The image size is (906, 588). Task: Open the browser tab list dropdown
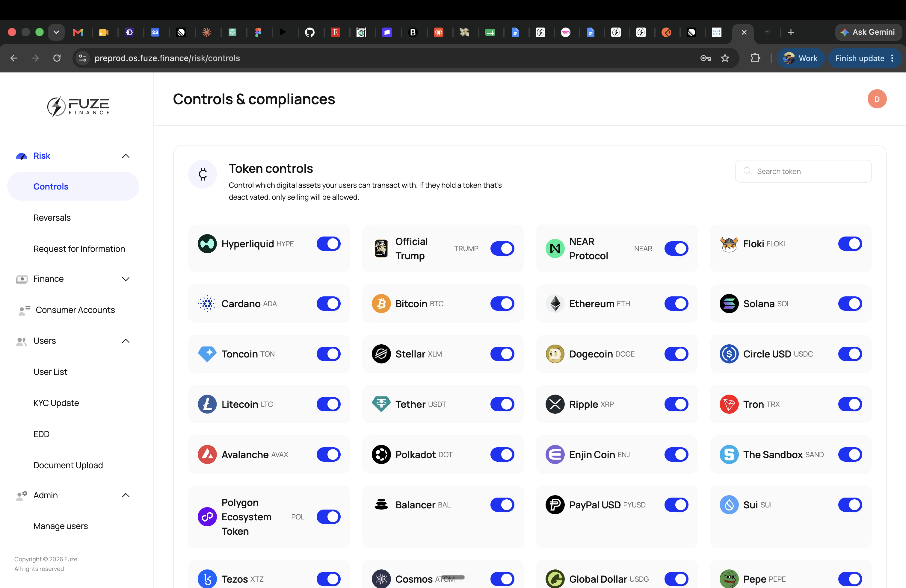click(x=56, y=32)
